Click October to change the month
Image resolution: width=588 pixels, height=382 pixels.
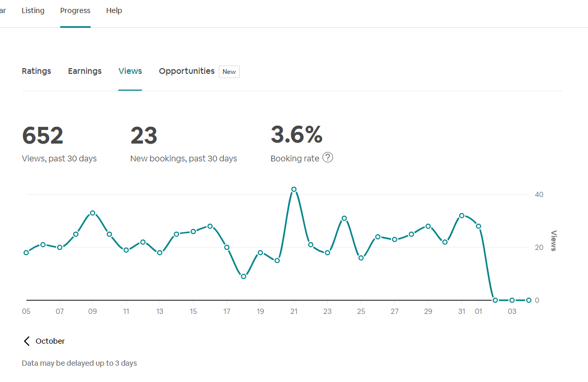pos(50,341)
